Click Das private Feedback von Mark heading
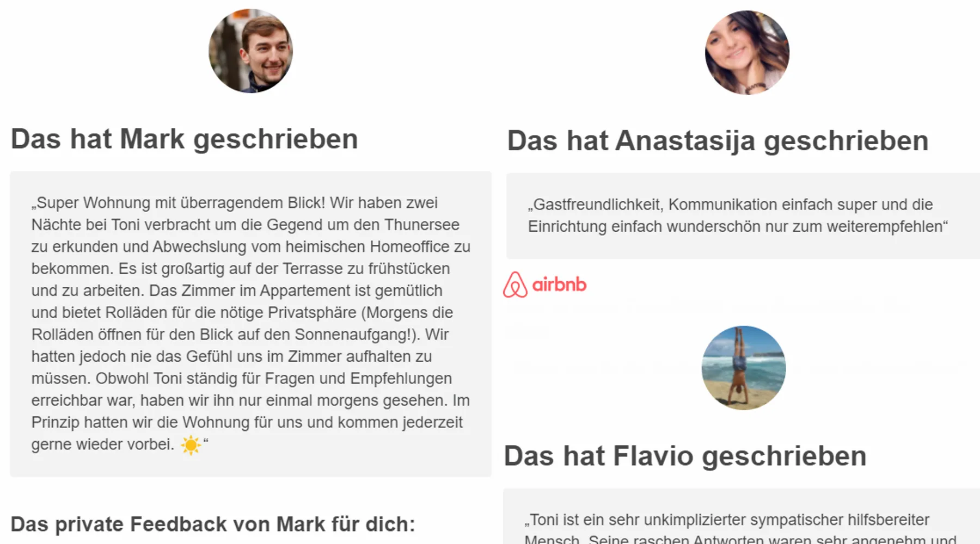This screenshot has height=544, width=980. point(213,524)
